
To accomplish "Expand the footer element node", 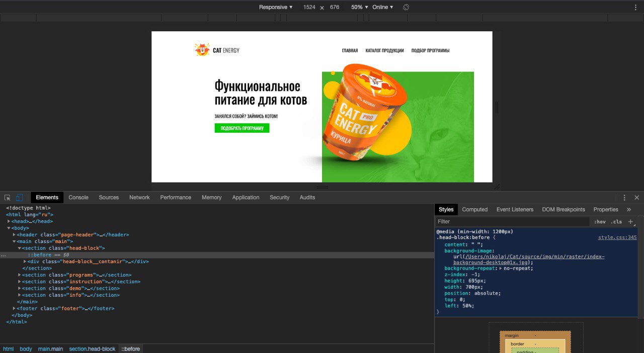I will pos(14,309).
